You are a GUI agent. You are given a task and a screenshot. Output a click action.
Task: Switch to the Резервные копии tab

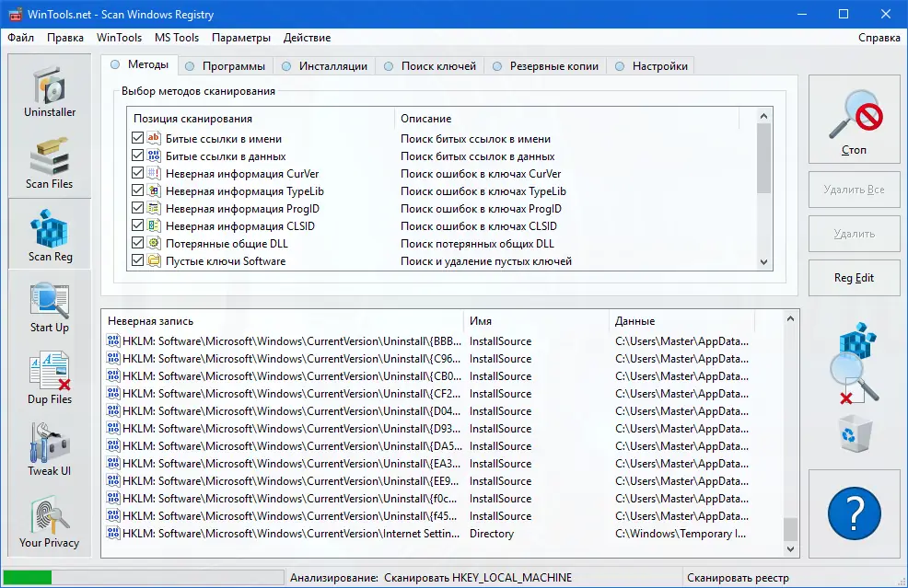coord(545,66)
